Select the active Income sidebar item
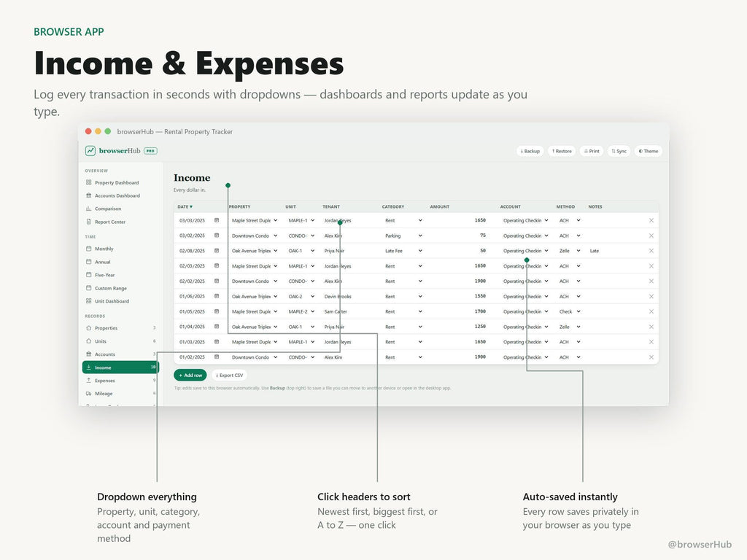This screenshot has width=747, height=560. pos(120,367)
